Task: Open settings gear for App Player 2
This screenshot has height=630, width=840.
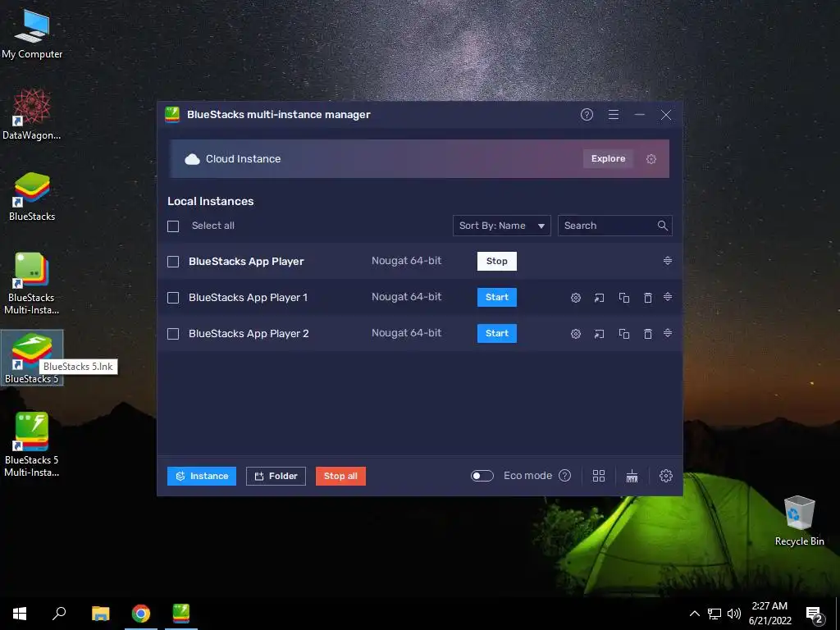Action: tap(575, 334)
